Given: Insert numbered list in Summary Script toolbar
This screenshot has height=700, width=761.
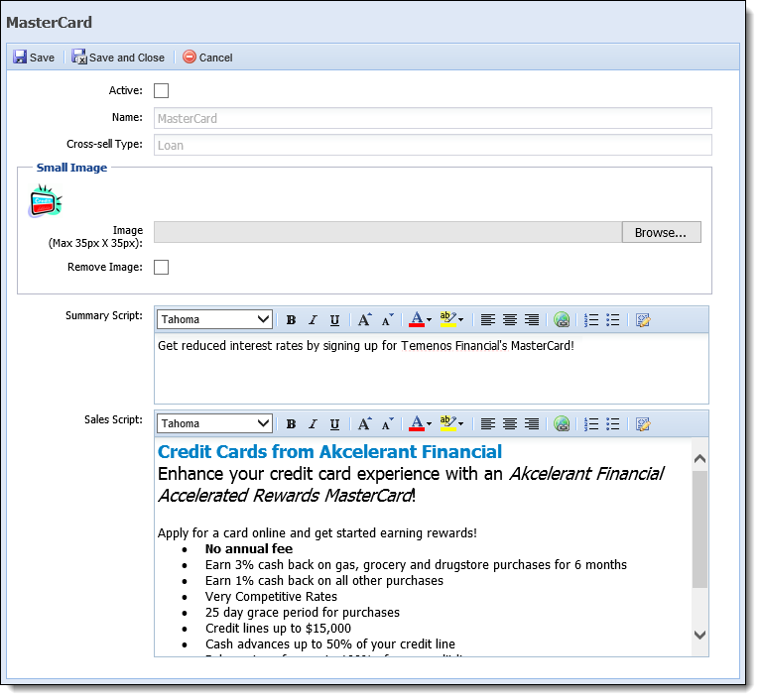Looking at the screenshot, I should click(x=591, y=320).
